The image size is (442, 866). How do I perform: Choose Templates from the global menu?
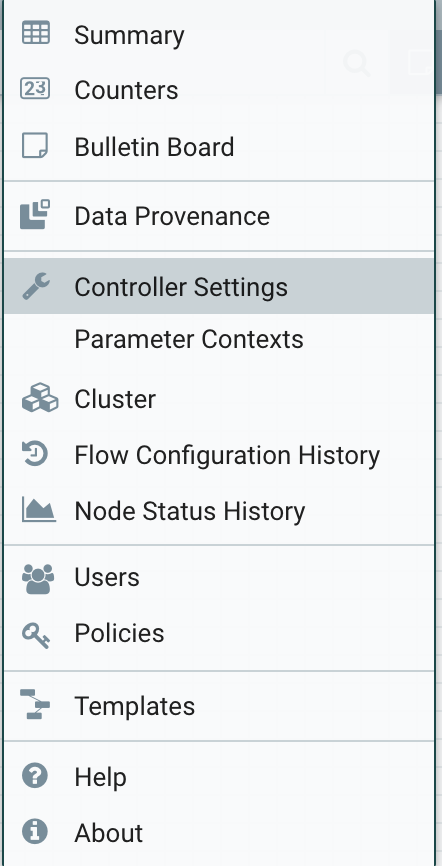(x=219, y=706)
